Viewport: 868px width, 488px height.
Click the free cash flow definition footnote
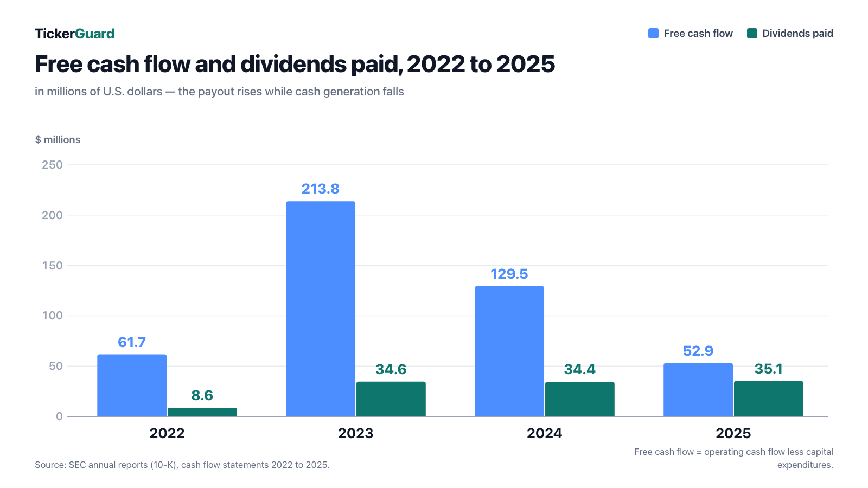click(733, 458)
